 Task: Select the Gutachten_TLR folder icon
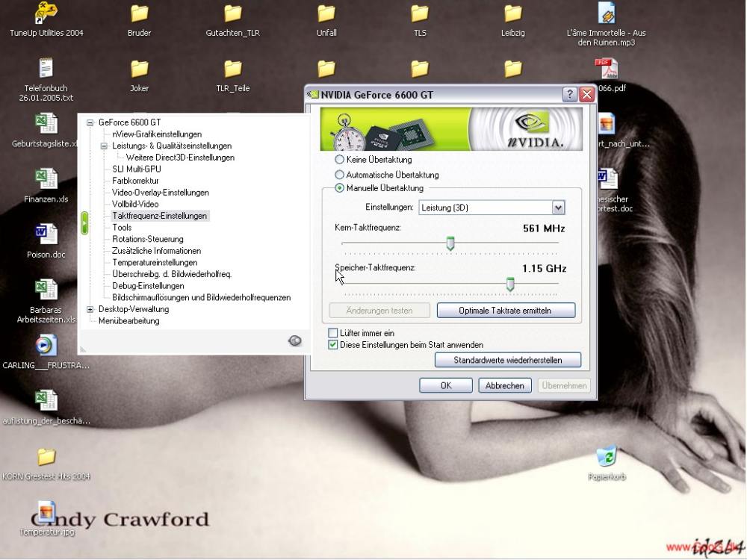click(232, 13)
